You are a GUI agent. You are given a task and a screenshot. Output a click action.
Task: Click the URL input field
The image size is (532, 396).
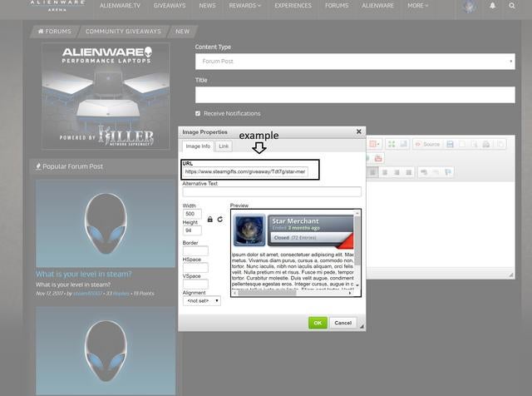[245, 171]
